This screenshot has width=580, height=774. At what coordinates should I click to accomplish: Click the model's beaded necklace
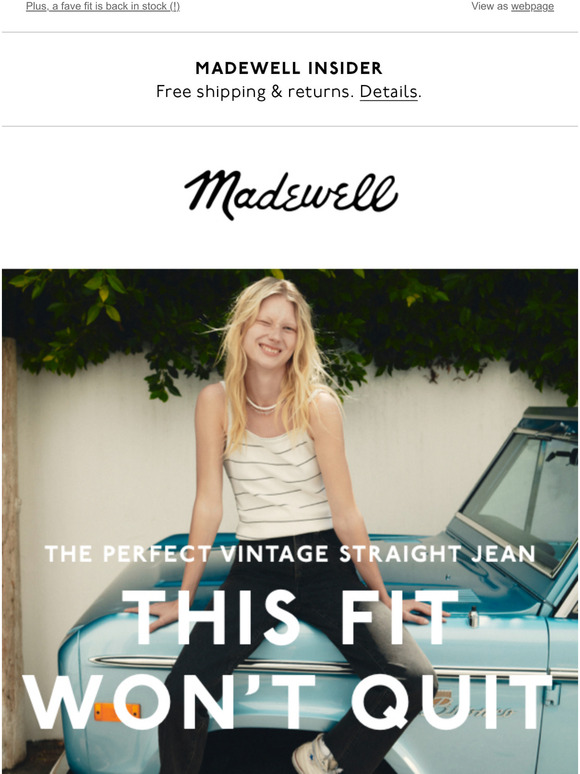point(262,407)
